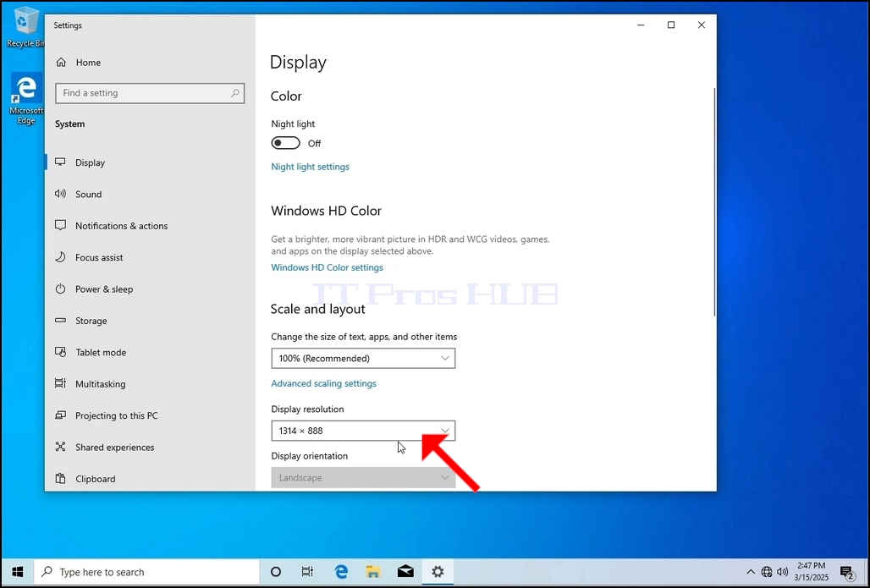
Task: Click the Type here to search box
Action: pos(147,572)
